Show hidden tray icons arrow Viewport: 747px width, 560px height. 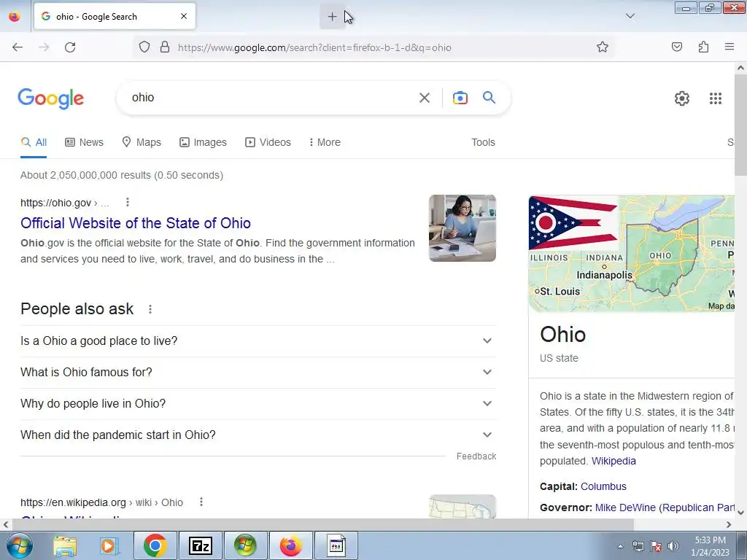pyautogui.click(x=620, y=546)
